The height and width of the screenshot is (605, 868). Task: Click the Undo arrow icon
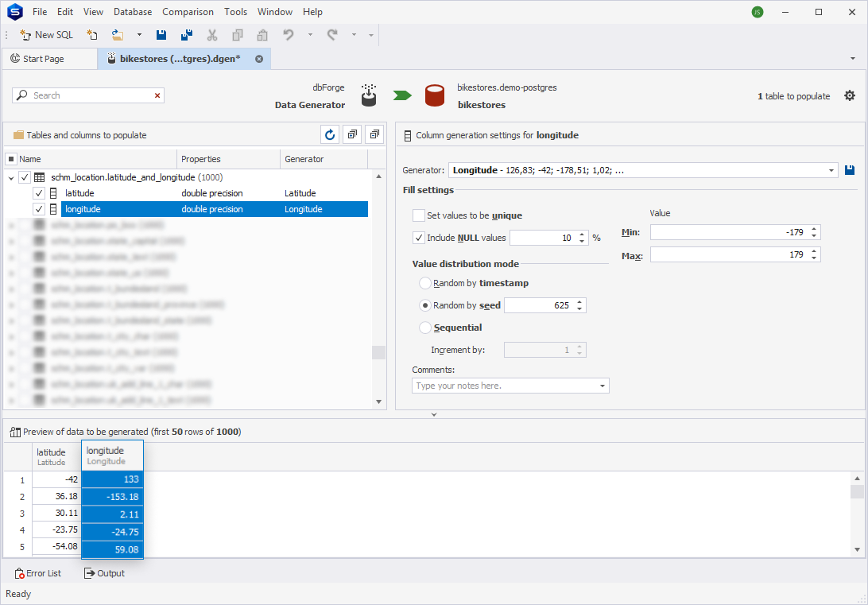288,35
